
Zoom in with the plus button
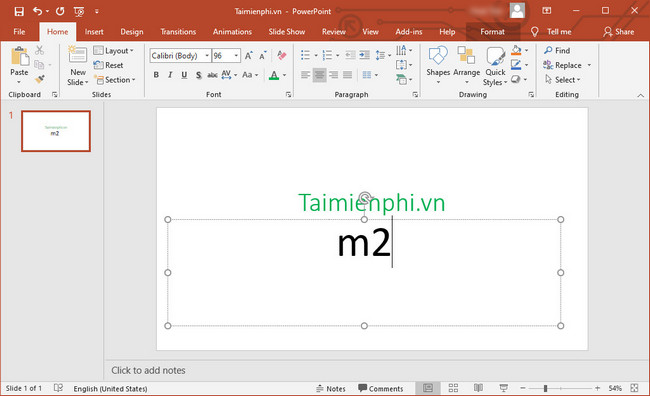(597, 388)
